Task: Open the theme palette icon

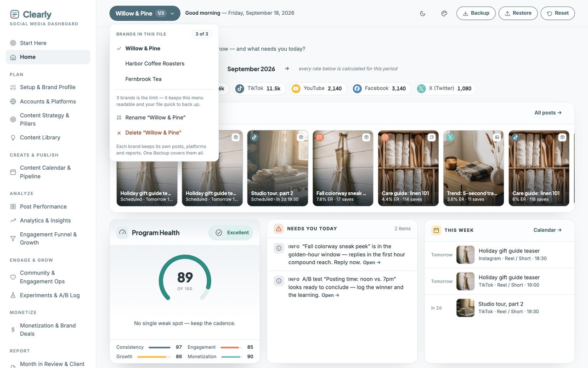Action: [444, 13]
